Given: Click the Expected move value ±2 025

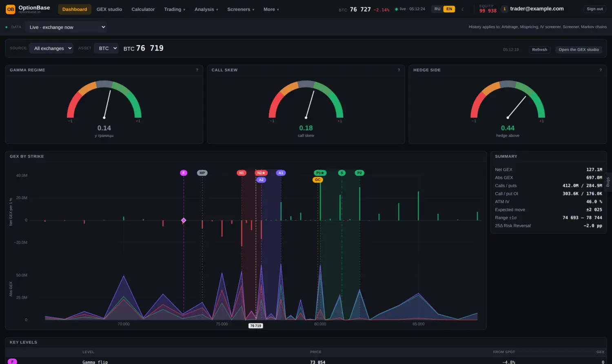Looking at the screenshot, I should click(x=594, y=210).
